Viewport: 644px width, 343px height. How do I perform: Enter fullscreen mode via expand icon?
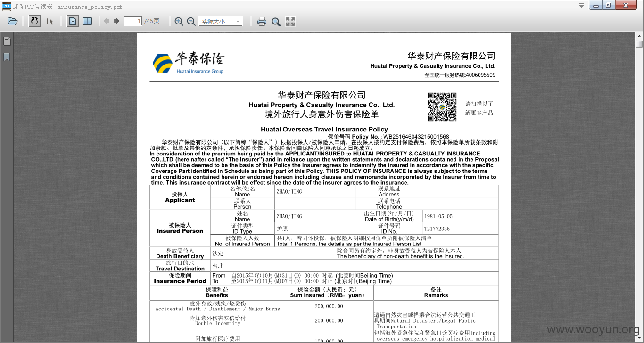[x=290, y=21]
